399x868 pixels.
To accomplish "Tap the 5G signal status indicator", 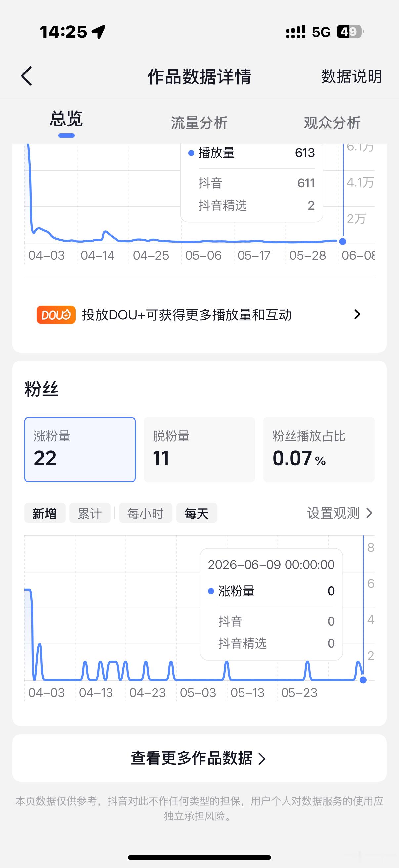I will 321,32.
